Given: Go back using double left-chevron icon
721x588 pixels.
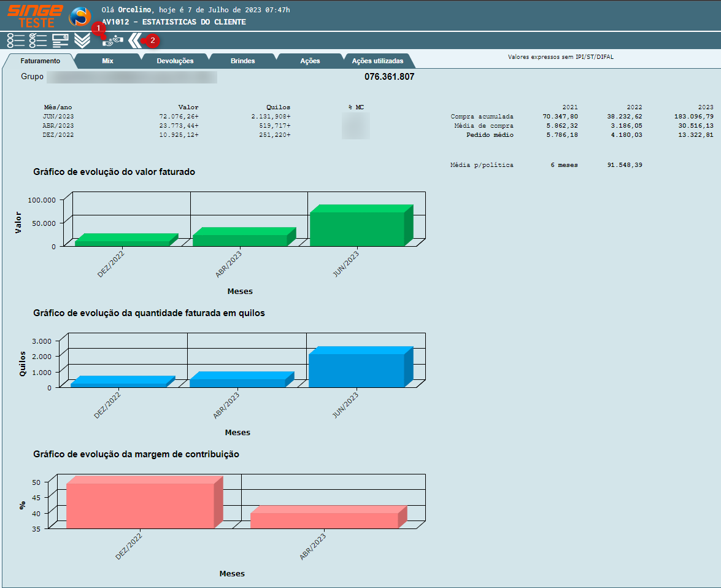Looking at the screenshot, I should 134,41.
